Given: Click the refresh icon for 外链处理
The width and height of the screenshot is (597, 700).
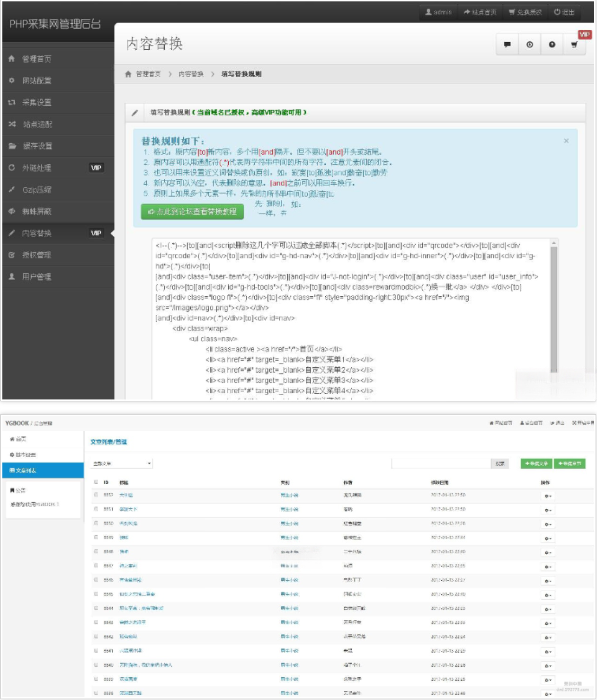Looking at the screenshot, I should point(12,168).
